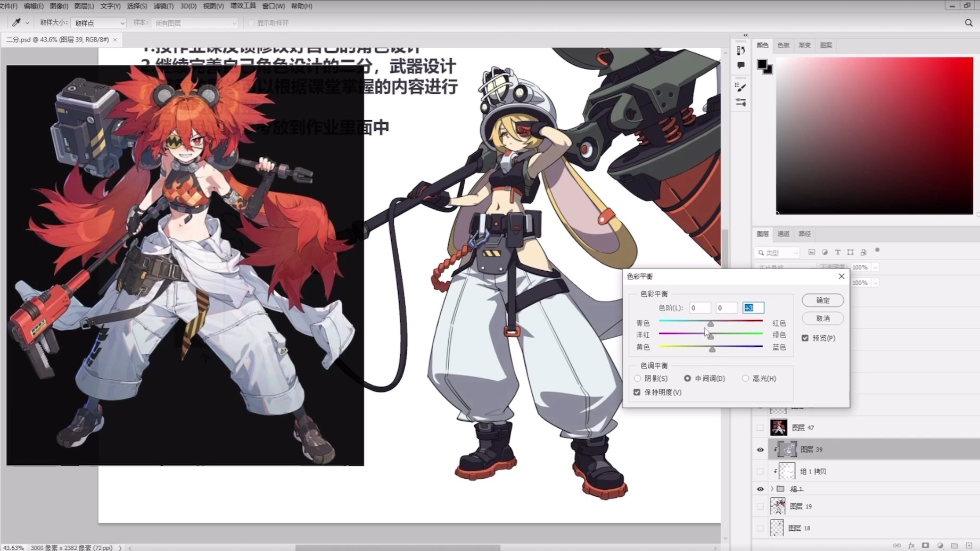Viewport: 980px width, 551px height.
Task: Add a layer mask icon
Action: 926,546
